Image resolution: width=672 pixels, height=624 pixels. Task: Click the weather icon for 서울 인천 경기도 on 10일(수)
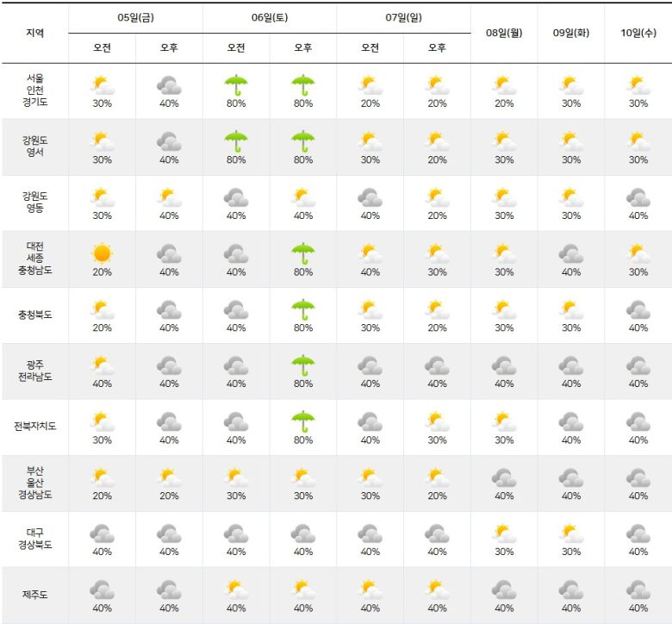pyautogui.click(x=638, y=84)
